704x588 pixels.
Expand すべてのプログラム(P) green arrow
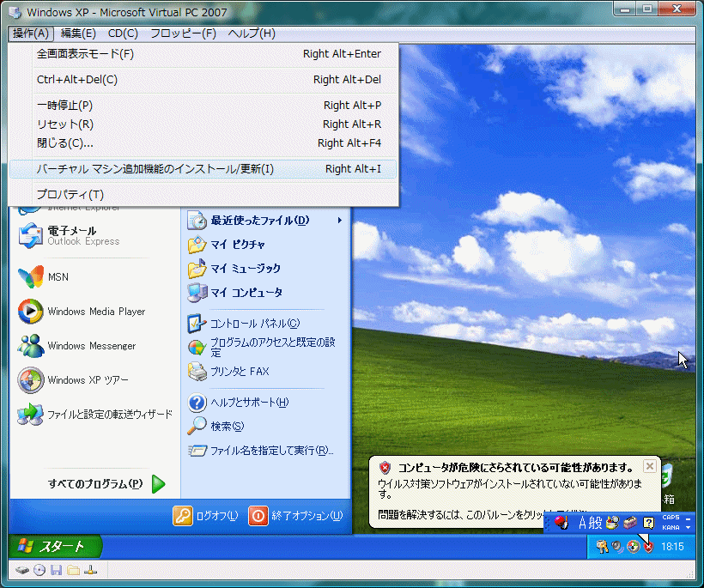(x=159, y=484)
